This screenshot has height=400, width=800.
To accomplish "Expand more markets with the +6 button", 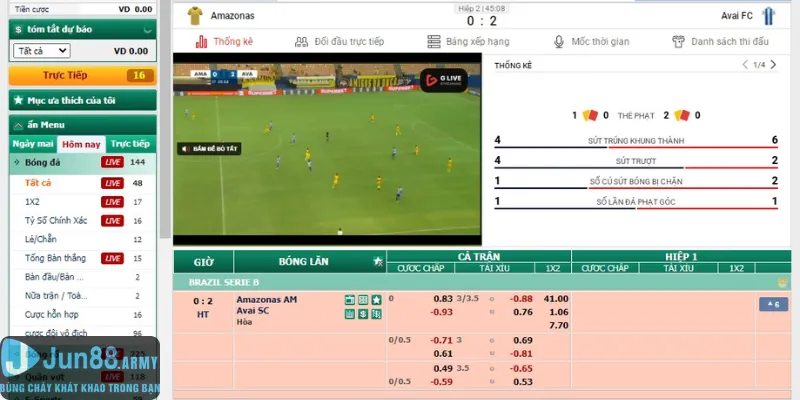I will click(x=773, y=304).
